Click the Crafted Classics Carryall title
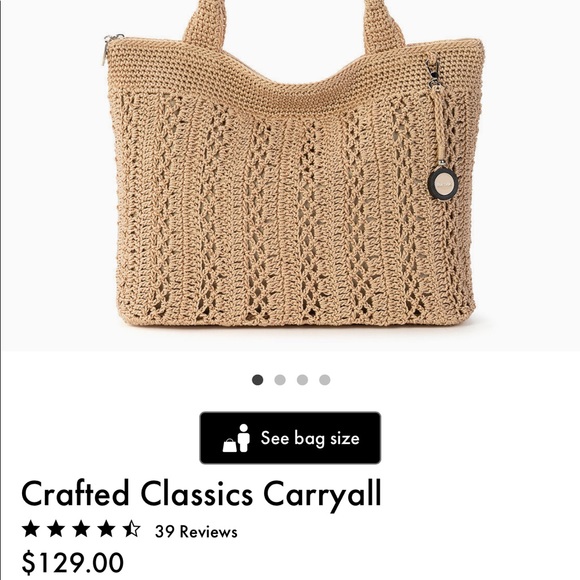The height and width of the screenshot is (580, 580). 201,495
